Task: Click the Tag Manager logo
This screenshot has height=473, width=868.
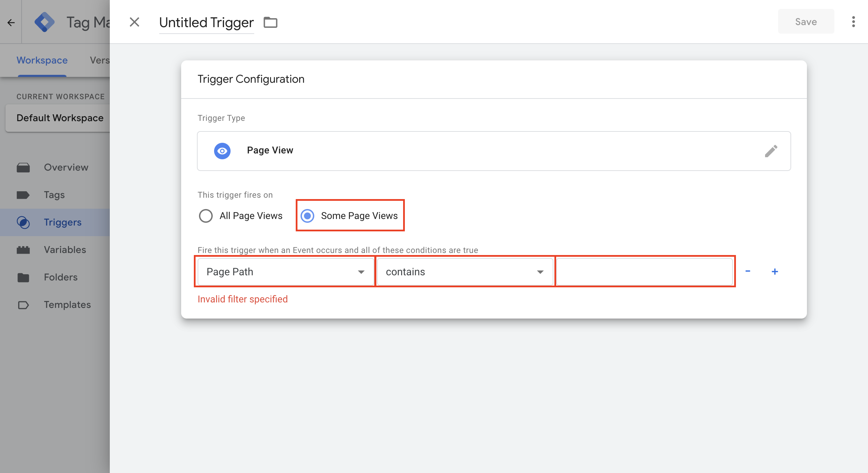Action: coord(45,22)
